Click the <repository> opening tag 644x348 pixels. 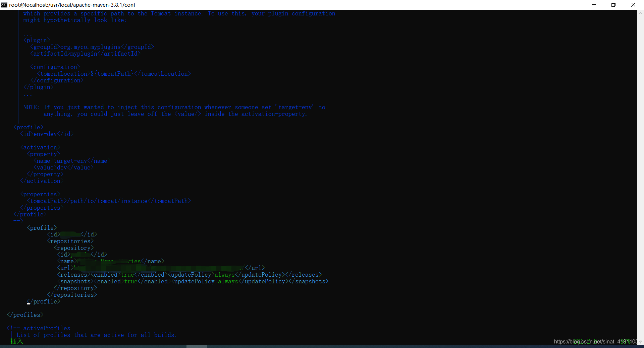(x=73, y=248)
